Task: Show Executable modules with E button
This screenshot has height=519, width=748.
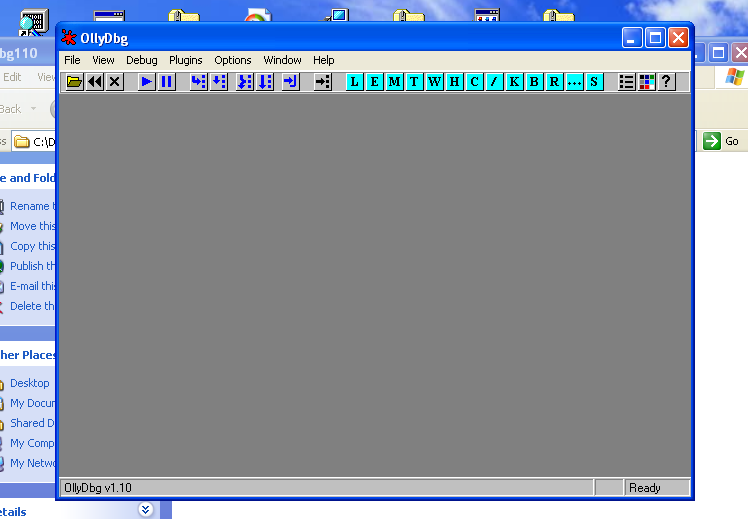Action: [374, 82]
